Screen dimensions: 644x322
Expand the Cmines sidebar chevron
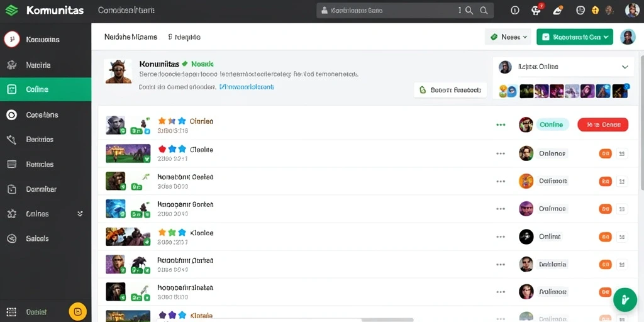(80, 214)
